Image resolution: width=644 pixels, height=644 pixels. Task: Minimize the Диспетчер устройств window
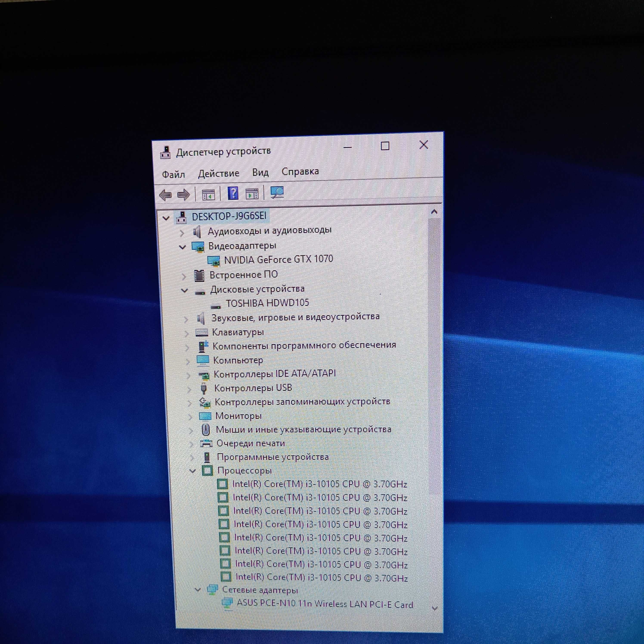tap(348, 147)
